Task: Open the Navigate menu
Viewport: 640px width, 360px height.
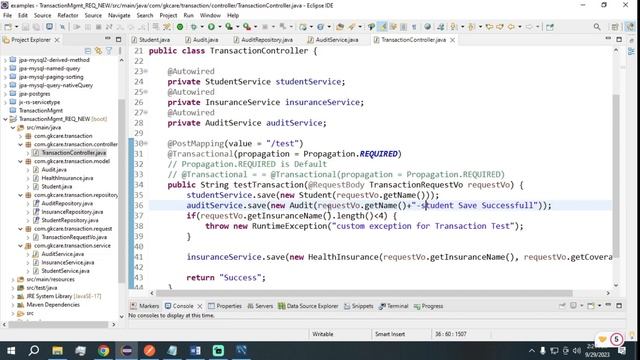Action: point(119,15)
